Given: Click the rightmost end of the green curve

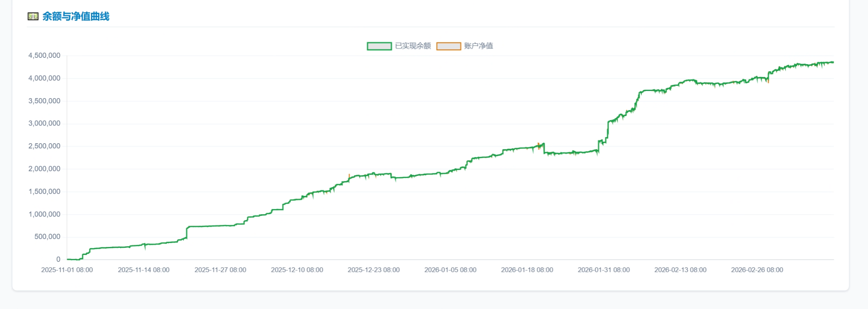Looking at the screenshot, I should (833, 62).
